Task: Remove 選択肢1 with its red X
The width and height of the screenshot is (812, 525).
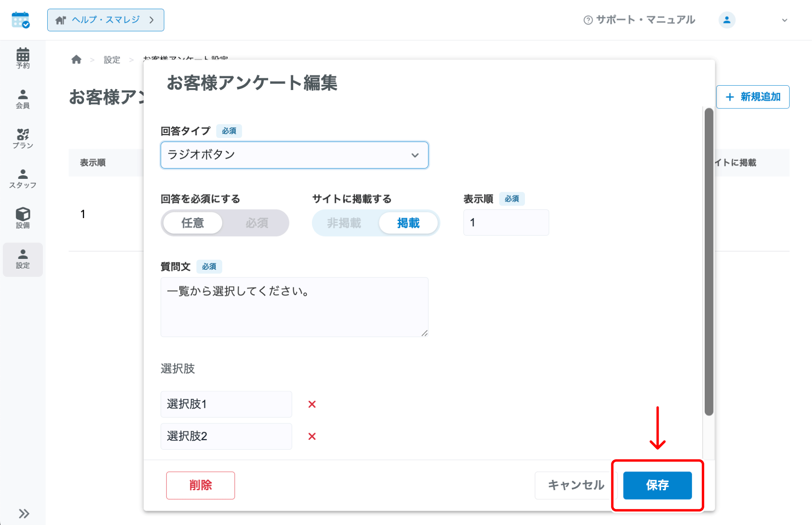Action: click(312, 404)
